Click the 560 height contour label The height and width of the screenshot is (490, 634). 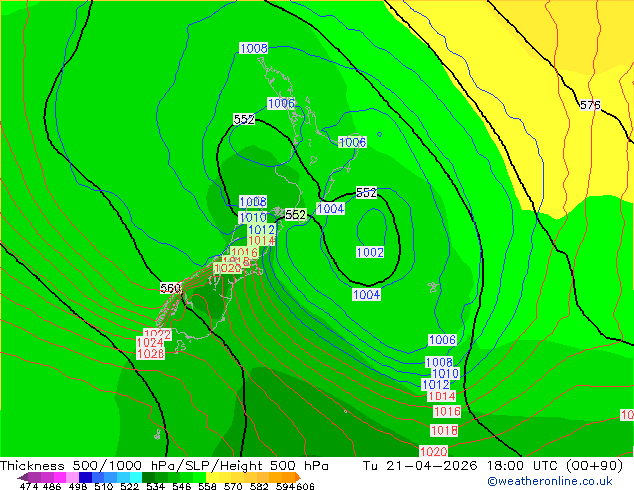170,288
